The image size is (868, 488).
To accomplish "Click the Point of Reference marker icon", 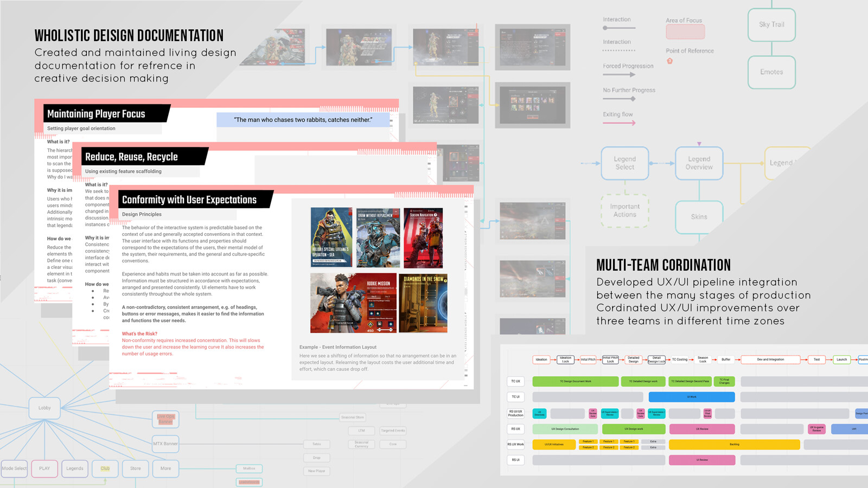I will point(669,61).
